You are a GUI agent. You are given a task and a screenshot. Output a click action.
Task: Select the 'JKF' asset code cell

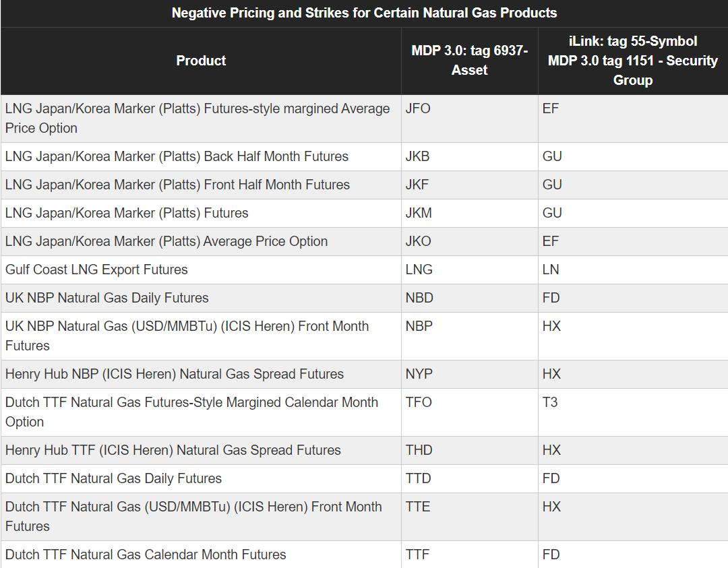coord(417,185)
